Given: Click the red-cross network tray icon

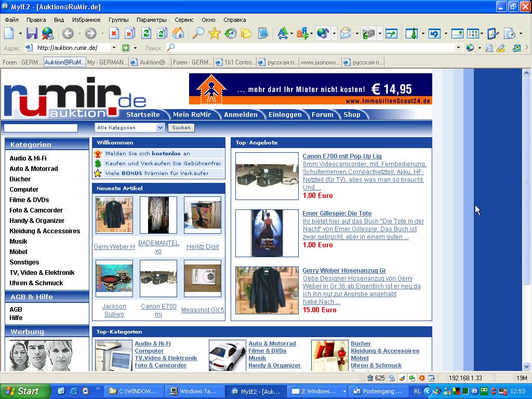Looking at the screenshot, I should (x=502, y=392).
